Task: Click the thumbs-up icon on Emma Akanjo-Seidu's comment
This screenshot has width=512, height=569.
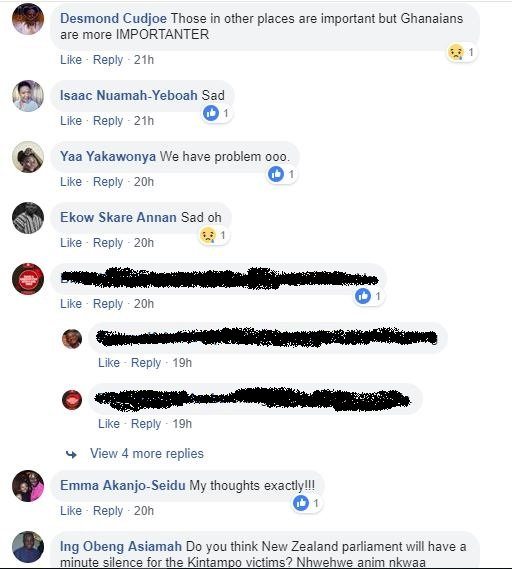Action: pyautogui.click(x=301, y=503)
